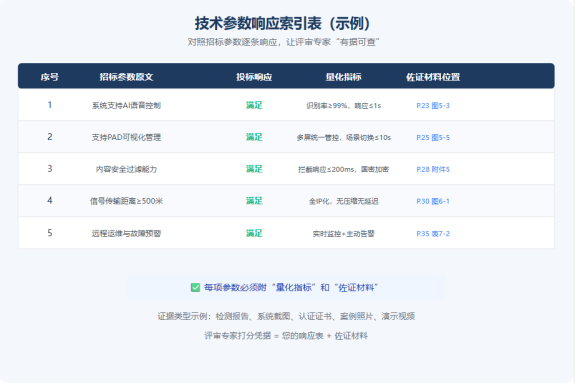Click 满足 in the AI语音控制 row
Image resolution: width=576 pixels, height=383 pixels.
click(254, 105)
